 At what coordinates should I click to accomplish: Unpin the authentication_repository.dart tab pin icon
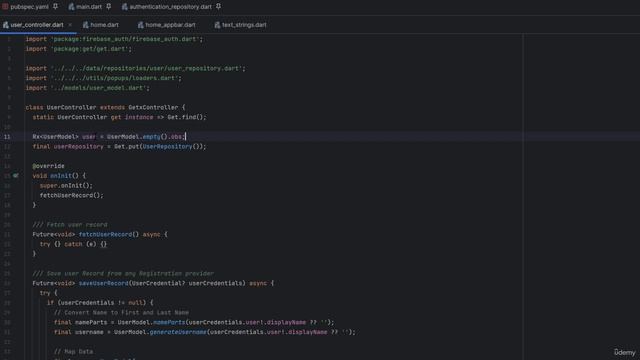tap(218, 7)
